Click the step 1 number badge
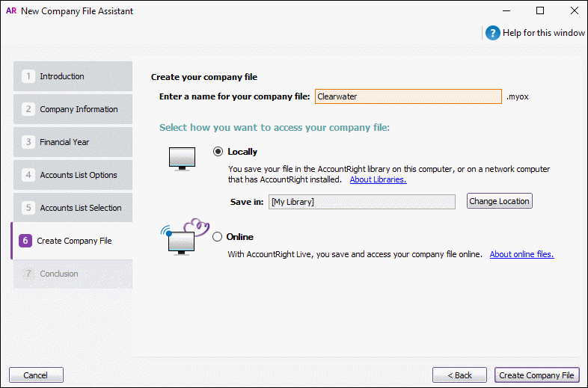This screenshot has height=388, width=588. (x=28, y=76)
